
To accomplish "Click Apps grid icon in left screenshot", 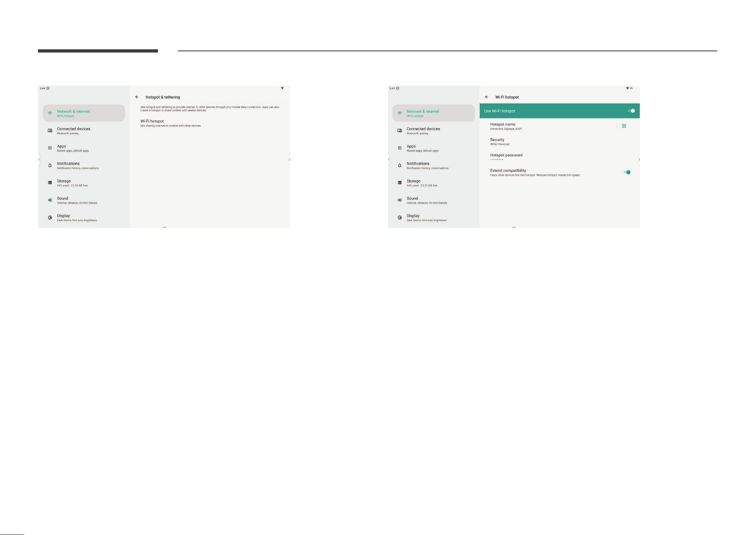I will (50, 148).
